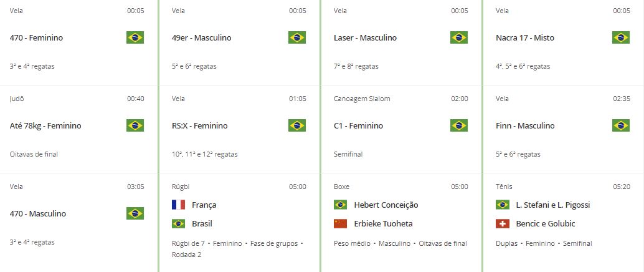Open the RS:X - Feminino event
Image resolution: width=644 pixels, height=272 pixels.
coord(199,125)
